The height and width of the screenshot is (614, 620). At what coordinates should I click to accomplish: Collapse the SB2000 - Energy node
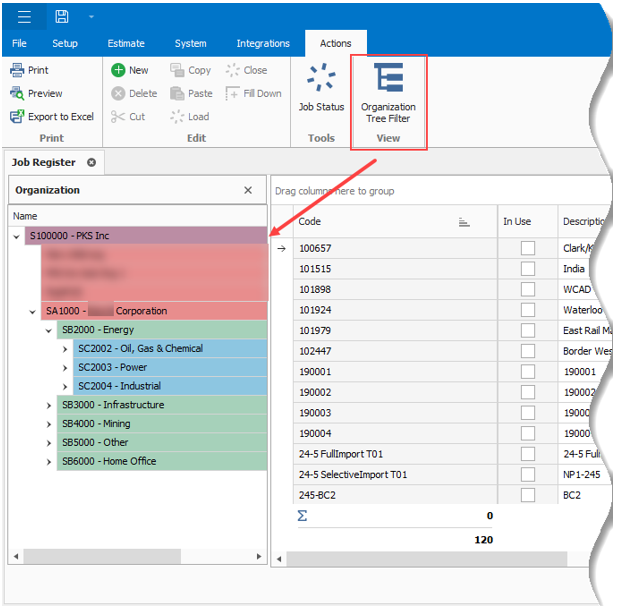point(49,330)
